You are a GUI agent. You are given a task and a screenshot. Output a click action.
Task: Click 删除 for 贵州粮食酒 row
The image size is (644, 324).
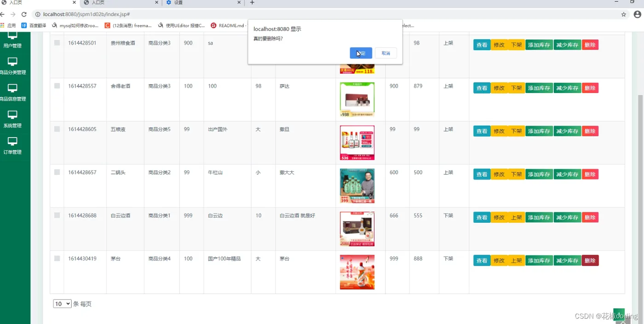pos(590,45)
